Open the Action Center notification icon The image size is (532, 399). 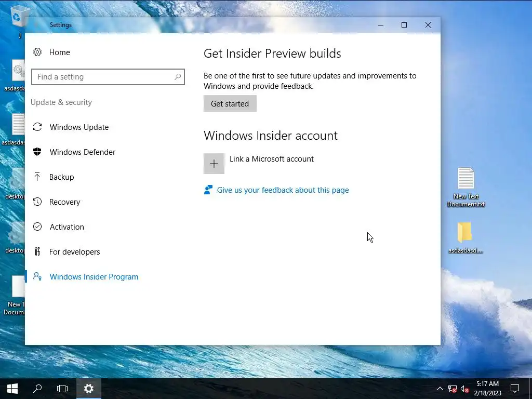pos(515,389)
